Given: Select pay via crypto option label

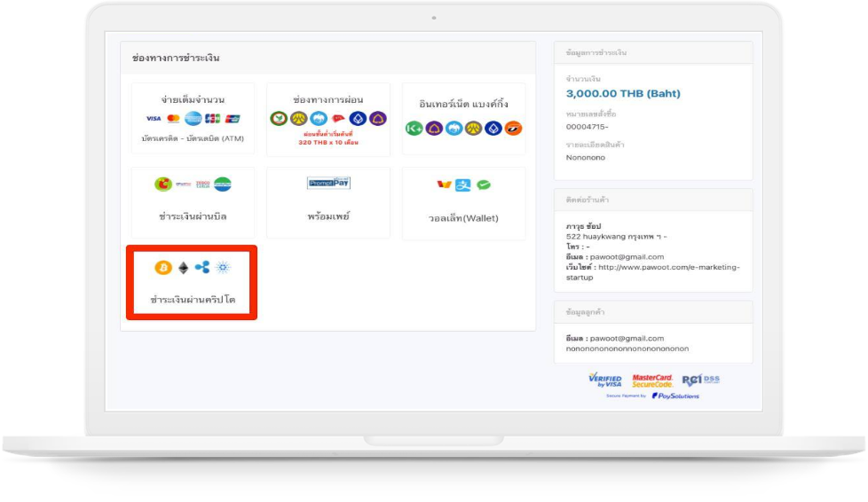Looking at the screenshot, I should click(x=193, y=299).
